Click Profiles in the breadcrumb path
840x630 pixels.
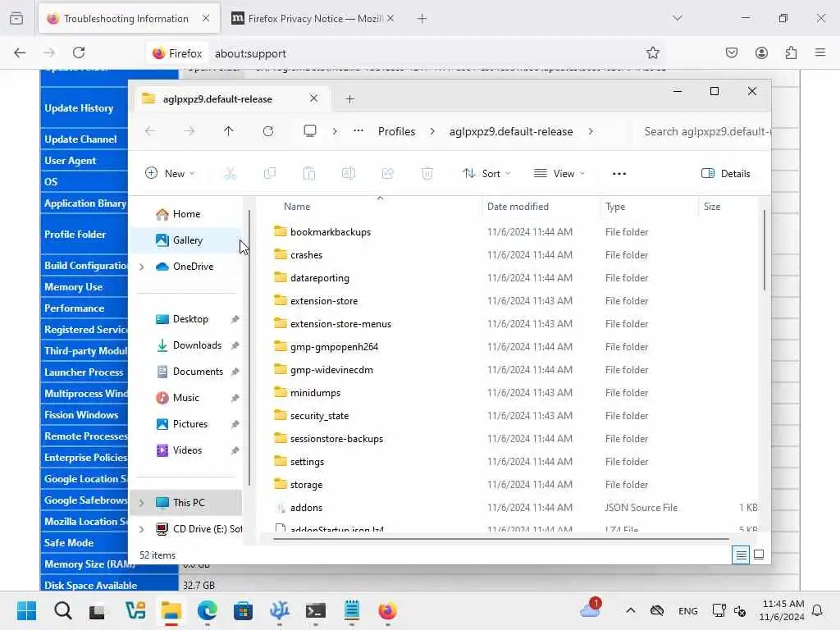coord(396,131)
